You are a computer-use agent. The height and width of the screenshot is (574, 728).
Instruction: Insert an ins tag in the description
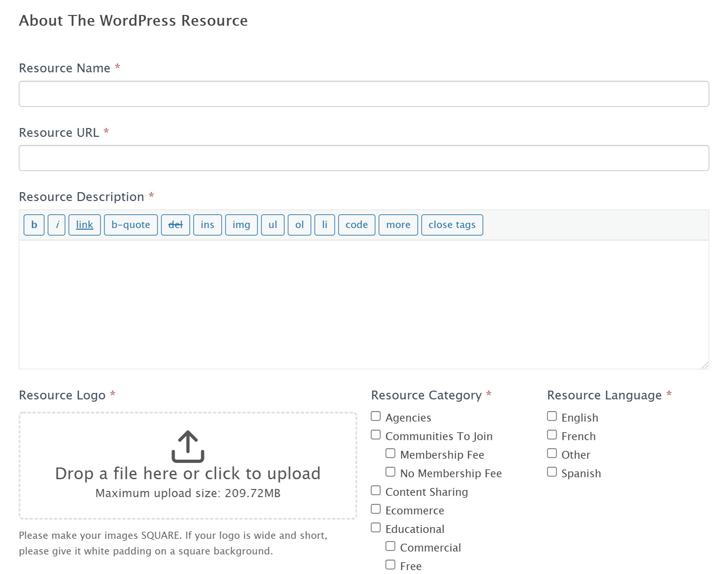(x=207, y=225)
